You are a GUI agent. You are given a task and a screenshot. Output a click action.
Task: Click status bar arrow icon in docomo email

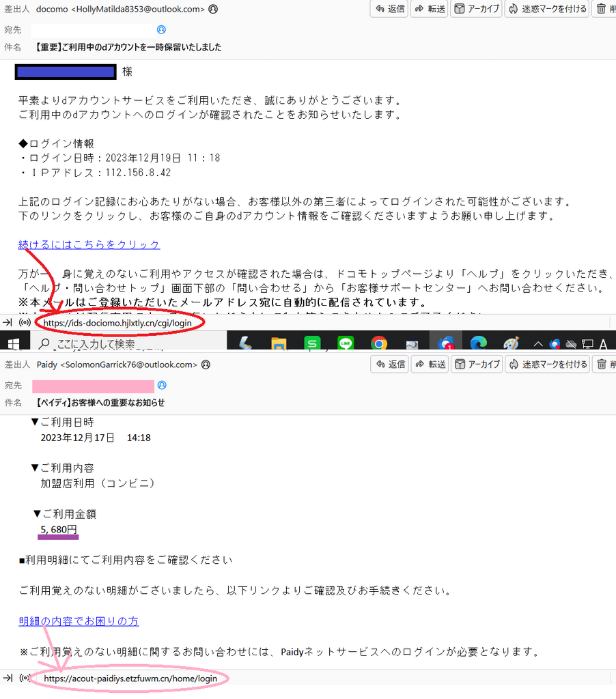click(x=8, y=322)
